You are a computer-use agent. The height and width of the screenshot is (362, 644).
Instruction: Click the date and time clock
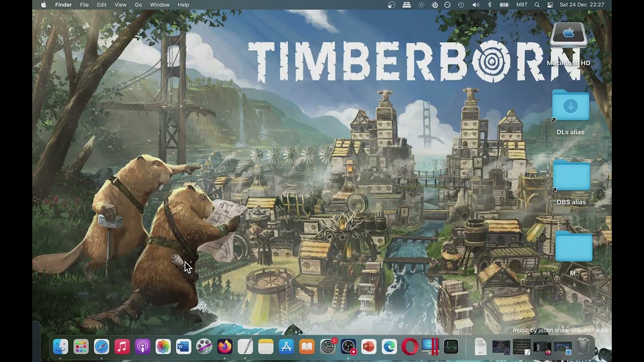[582, 5]
